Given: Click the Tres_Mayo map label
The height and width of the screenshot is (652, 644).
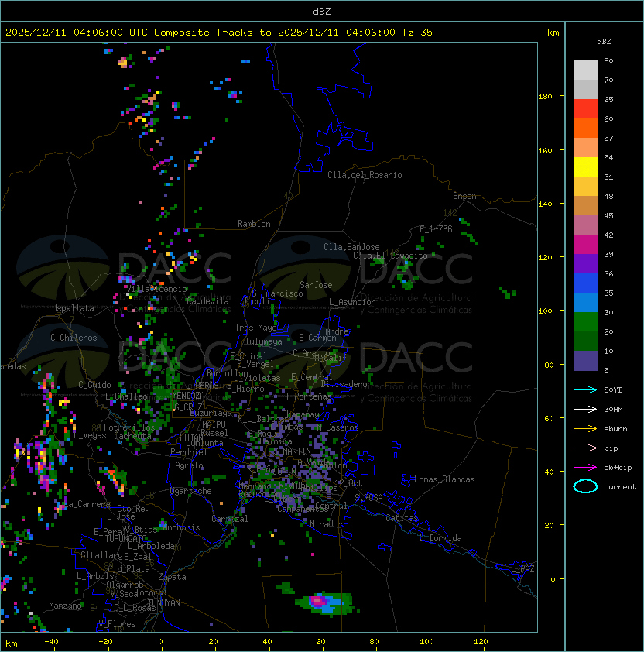Looking at the screenshot, I should [x=255, y=328].
